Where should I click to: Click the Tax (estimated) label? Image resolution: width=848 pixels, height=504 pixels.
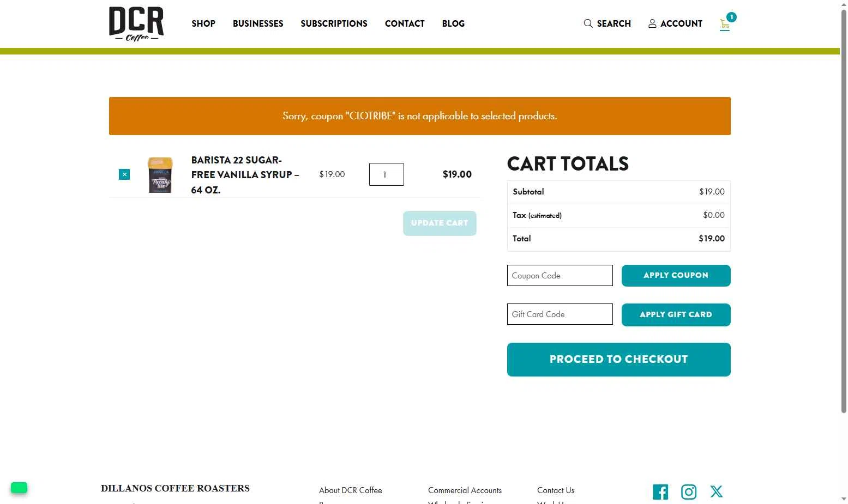tap(537, 215)
